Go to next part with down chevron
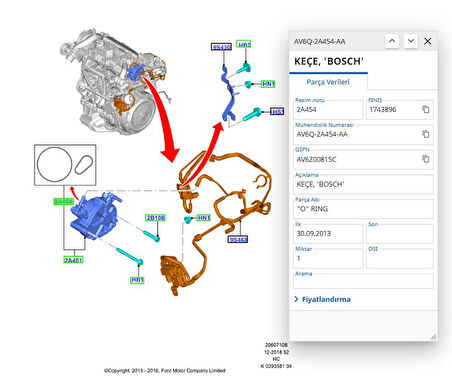The width and height of the screenshot is (452, 388). pyautogui.click(x=411, y=41)
